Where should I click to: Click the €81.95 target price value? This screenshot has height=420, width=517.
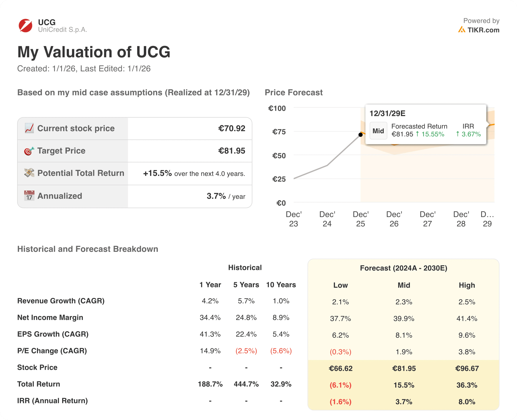click(x=231, y=151)
